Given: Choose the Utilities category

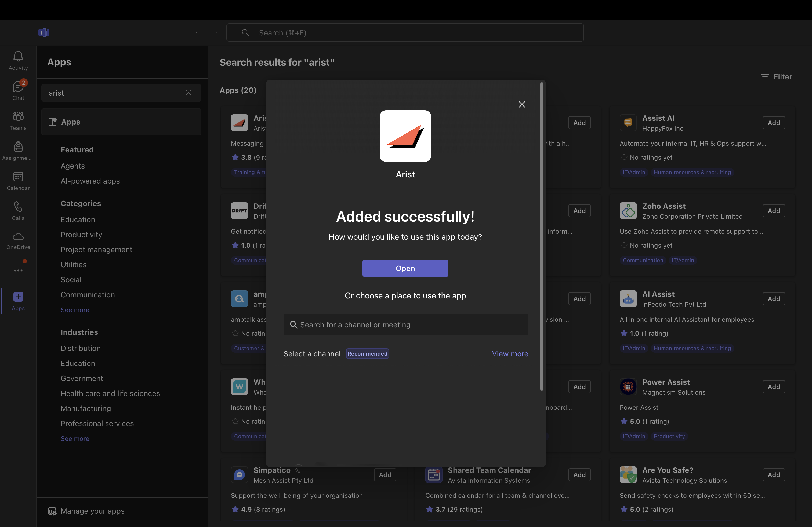Looking at the screenshot, I should click(73, 265).
